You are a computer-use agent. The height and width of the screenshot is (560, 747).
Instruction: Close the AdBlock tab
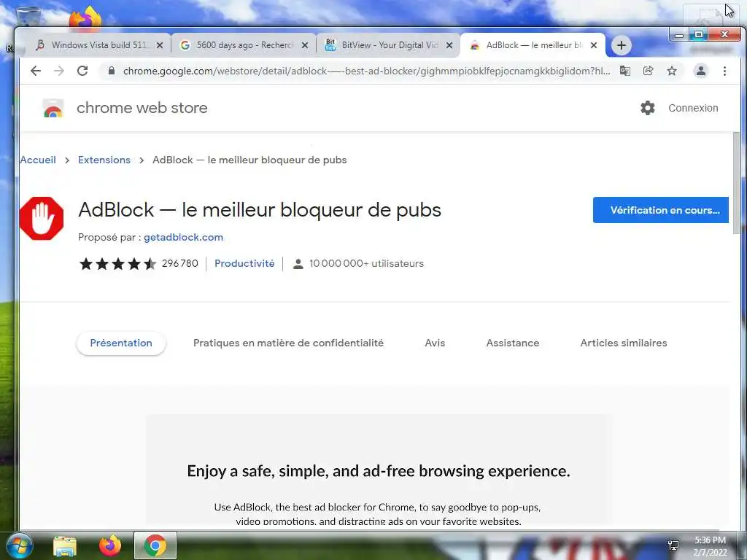(594, 45)
